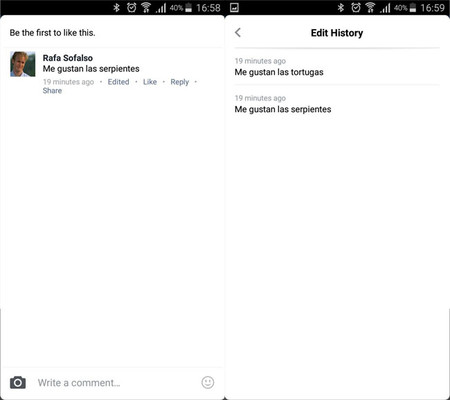
Task: Tap alarm icon in left status bar
Action: click(x=131, y=7)
